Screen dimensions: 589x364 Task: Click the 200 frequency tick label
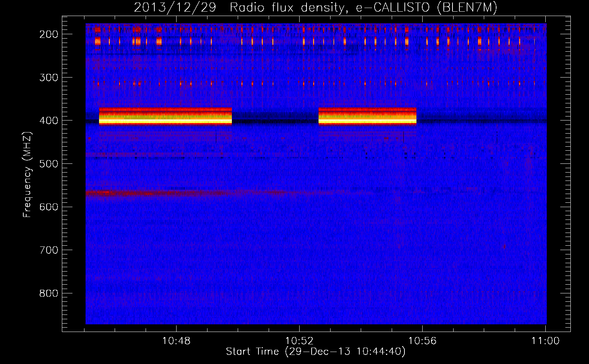(48, 34)
